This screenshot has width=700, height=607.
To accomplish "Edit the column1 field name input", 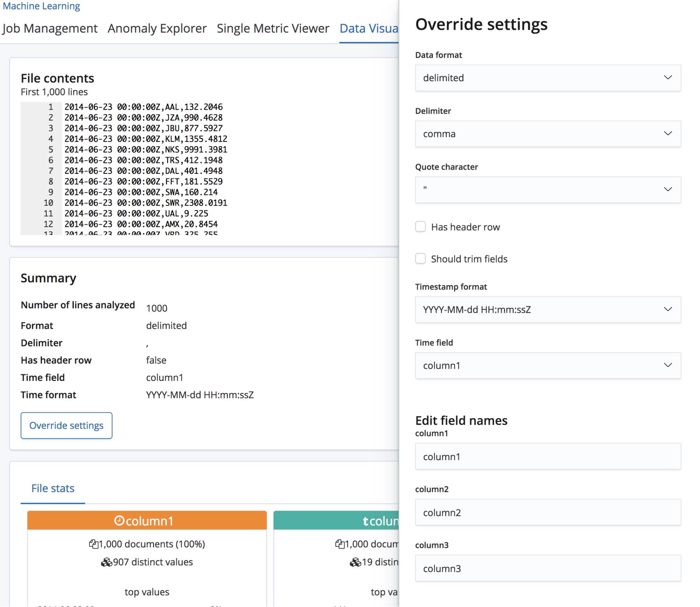I will coord(548,456).
